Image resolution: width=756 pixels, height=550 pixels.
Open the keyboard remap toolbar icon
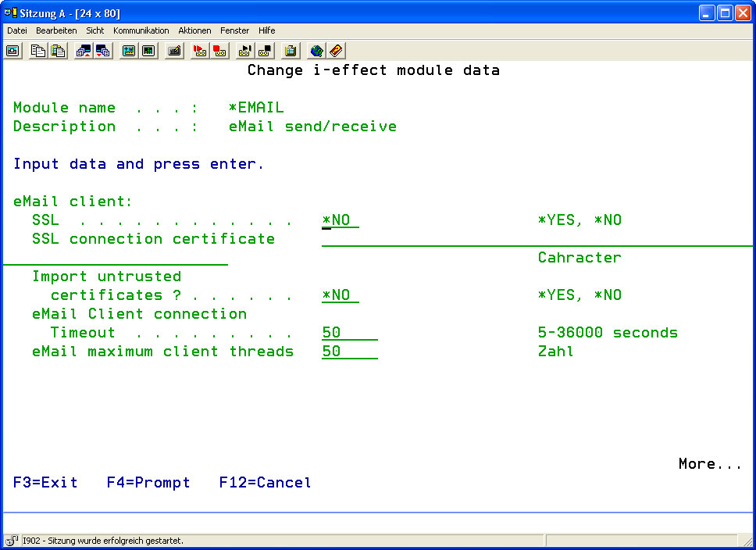click(175, 51)
